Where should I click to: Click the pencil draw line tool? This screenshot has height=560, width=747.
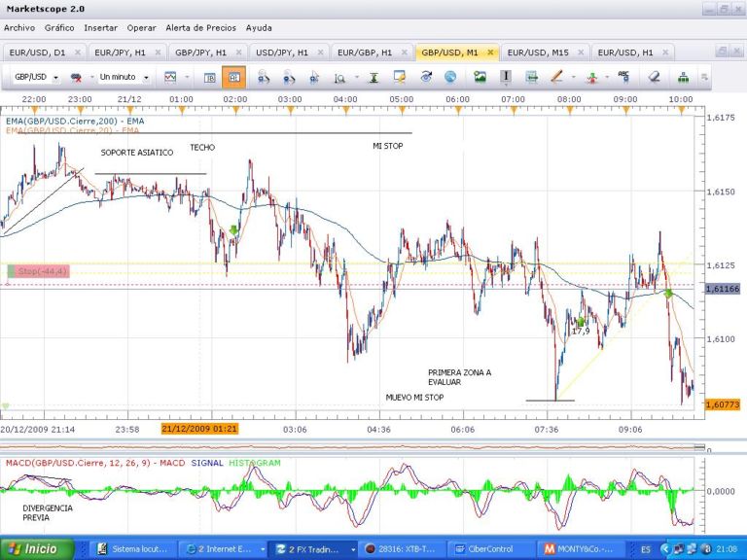(x=557, y=77)
